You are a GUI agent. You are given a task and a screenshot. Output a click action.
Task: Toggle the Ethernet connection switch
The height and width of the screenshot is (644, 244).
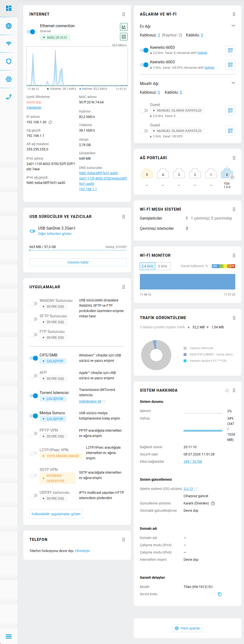[x=31, y=32]
